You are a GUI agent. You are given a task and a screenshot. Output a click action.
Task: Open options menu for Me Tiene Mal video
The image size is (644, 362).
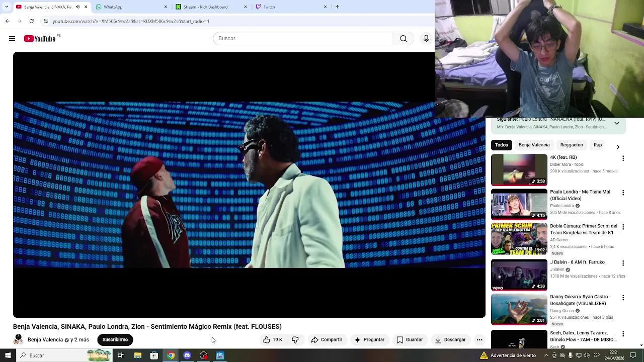point(623,193)
